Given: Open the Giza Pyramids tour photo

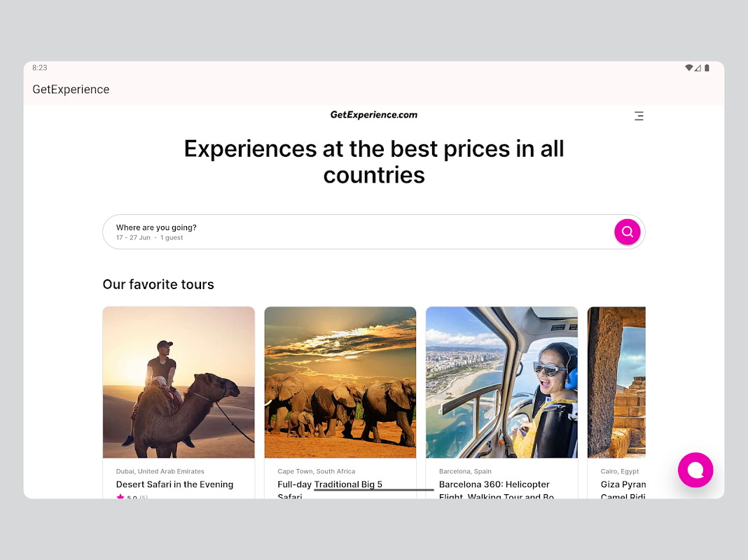Looking at the screenshot, I should (616, 382).
